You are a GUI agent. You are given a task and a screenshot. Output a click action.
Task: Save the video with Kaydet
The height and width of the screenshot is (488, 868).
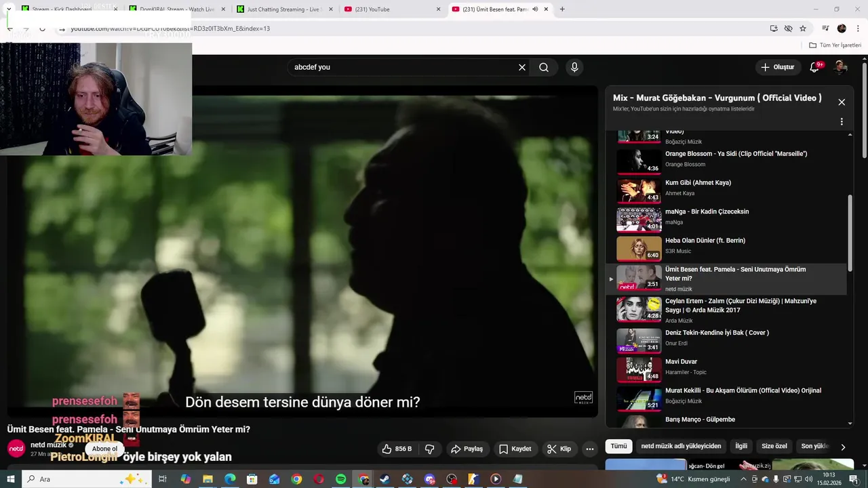tap(515, 449)
